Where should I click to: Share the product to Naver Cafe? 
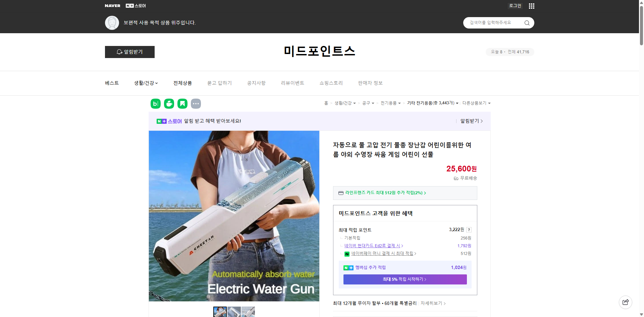(x=169, y=104)
